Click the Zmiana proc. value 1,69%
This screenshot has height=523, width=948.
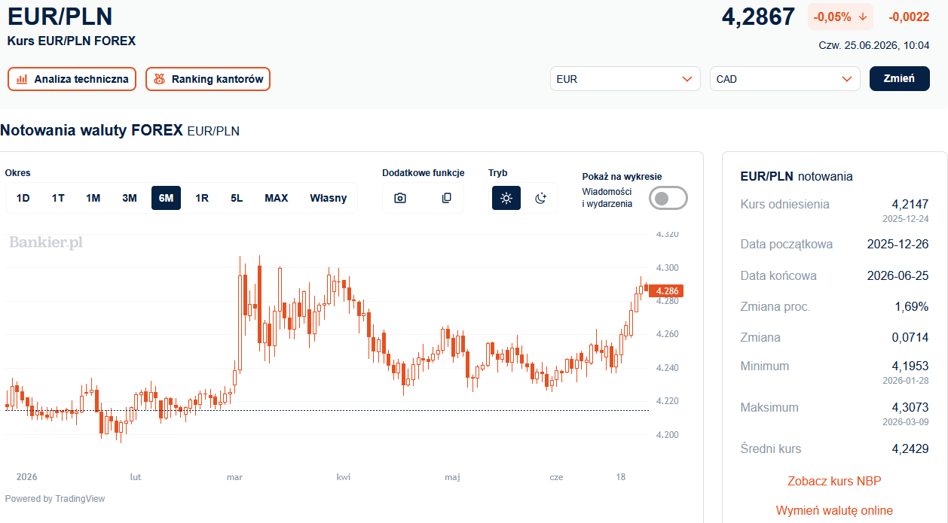912,307
